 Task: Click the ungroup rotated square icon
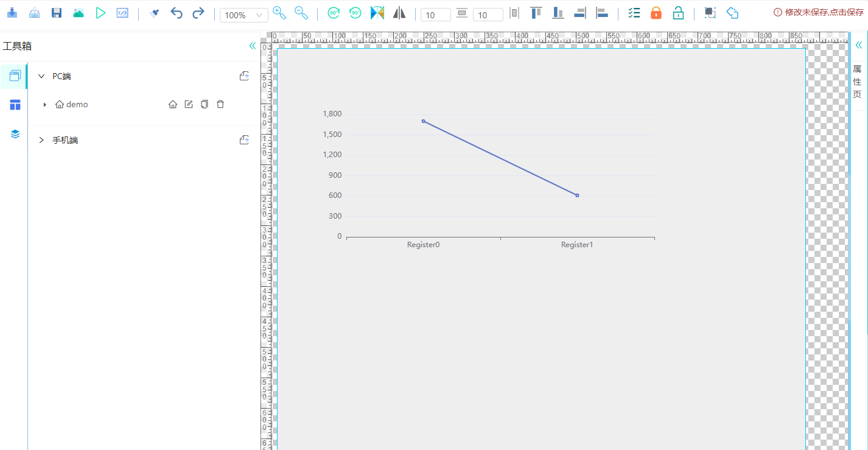point(732,13)
